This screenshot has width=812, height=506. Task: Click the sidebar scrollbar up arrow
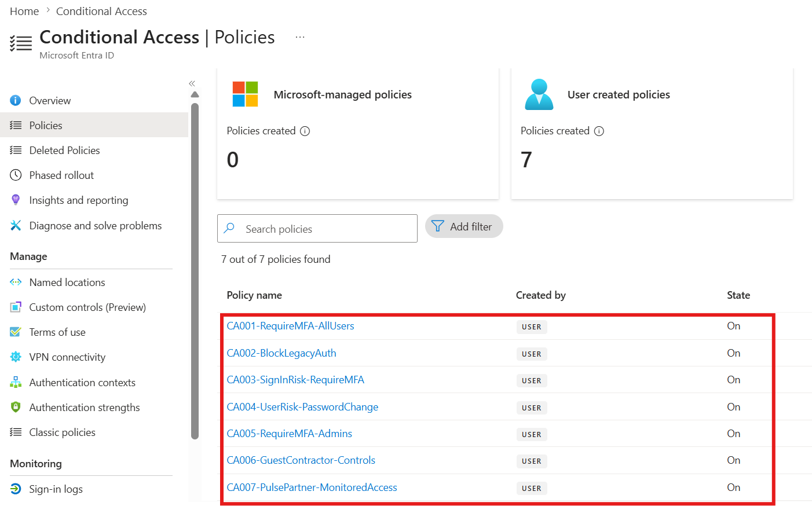[195, 94]
